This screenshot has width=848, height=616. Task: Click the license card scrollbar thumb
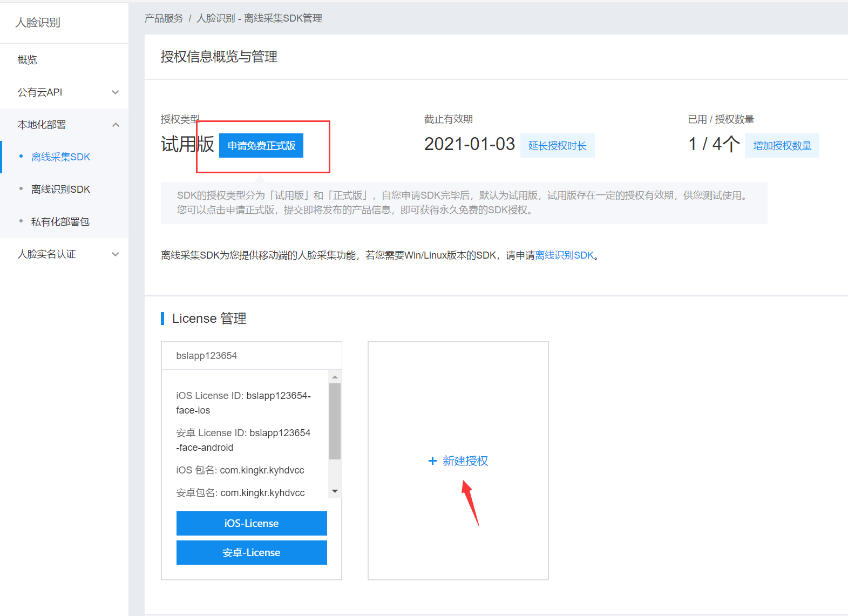[x=335, y=421]
